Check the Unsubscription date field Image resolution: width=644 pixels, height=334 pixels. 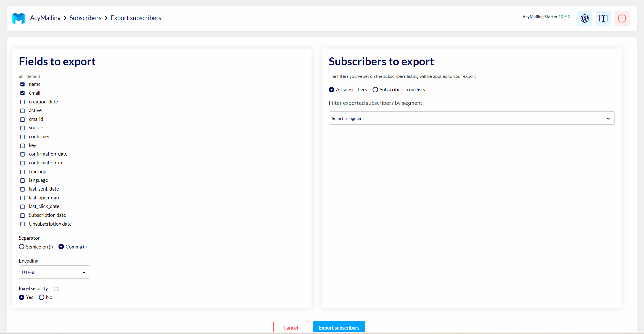23,224
